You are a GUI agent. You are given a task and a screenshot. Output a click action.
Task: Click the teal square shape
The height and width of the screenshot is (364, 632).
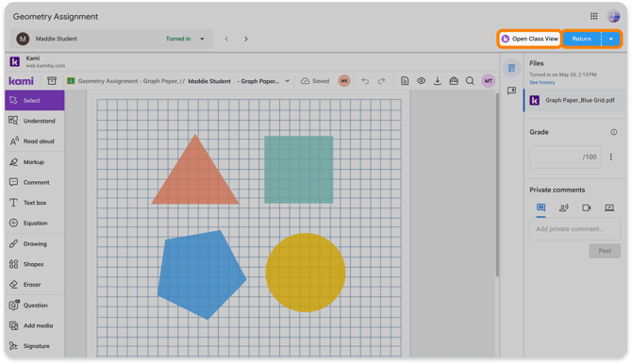(299, 170)
